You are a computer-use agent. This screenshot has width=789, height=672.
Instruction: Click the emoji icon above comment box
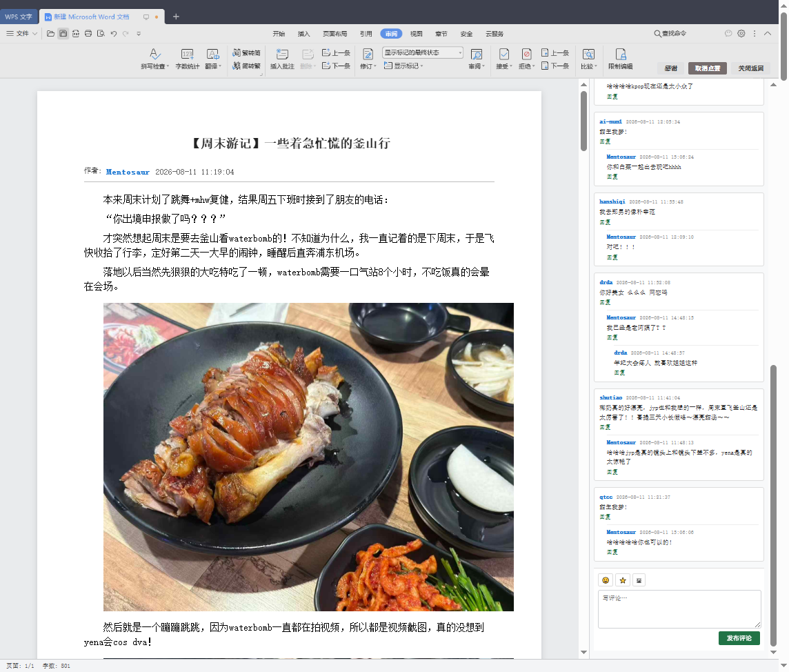[x=606, y=580]
